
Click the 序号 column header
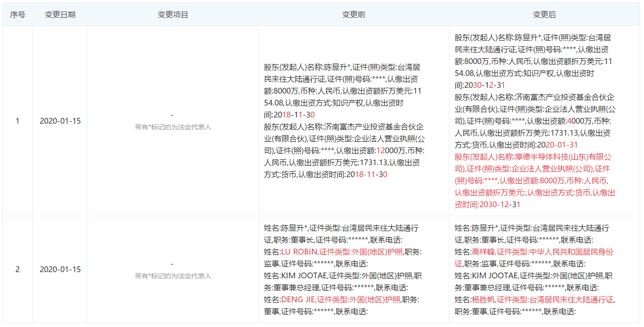18,14
